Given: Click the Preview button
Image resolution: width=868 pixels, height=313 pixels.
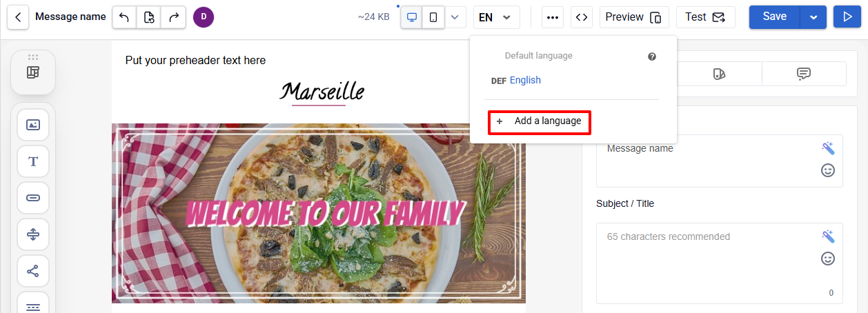Looking at the screenshot, I should coord(634,17).
